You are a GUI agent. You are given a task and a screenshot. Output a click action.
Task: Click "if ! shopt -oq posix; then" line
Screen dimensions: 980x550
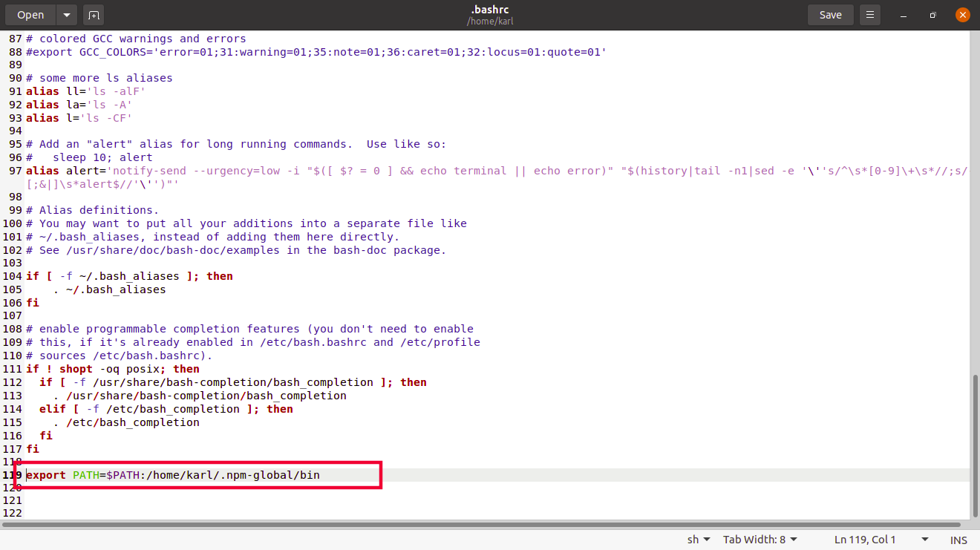pos(113,369)
